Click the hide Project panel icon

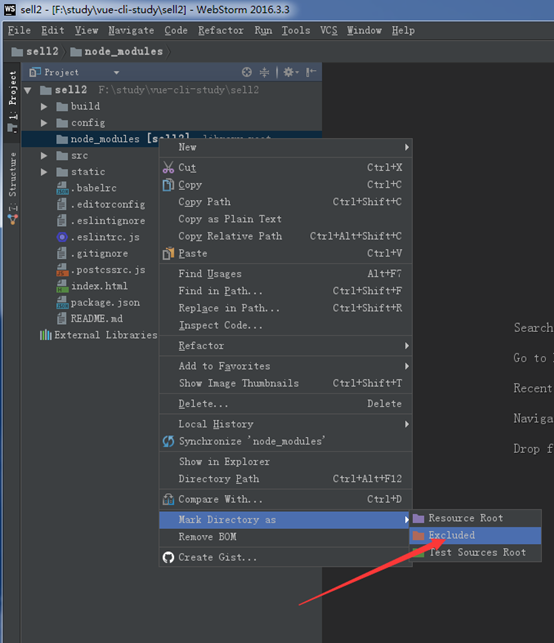pyautogui.click(x=311, y=72)
